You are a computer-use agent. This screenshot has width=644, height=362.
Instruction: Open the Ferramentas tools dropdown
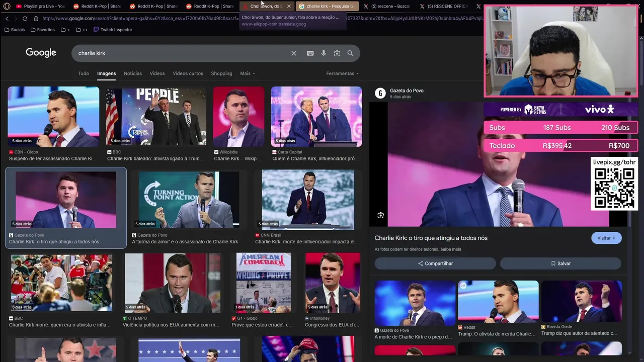click(x=343, y=73)
